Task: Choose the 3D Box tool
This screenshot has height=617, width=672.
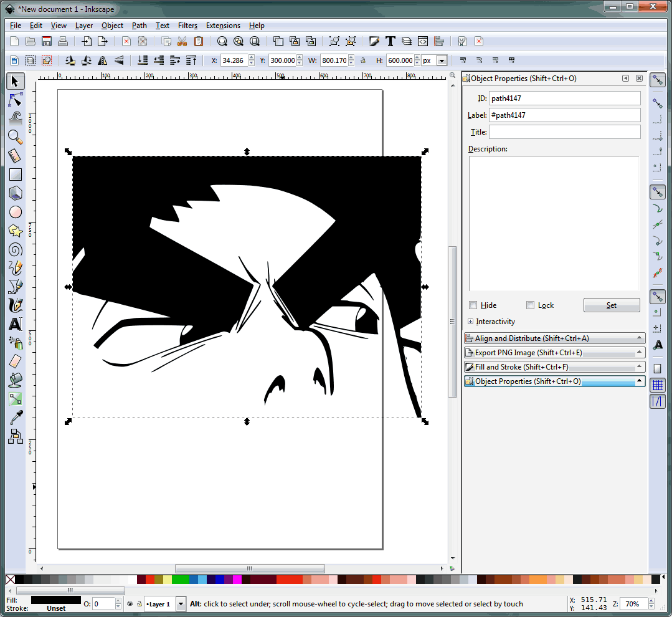Action: click(x=16, y=193)
